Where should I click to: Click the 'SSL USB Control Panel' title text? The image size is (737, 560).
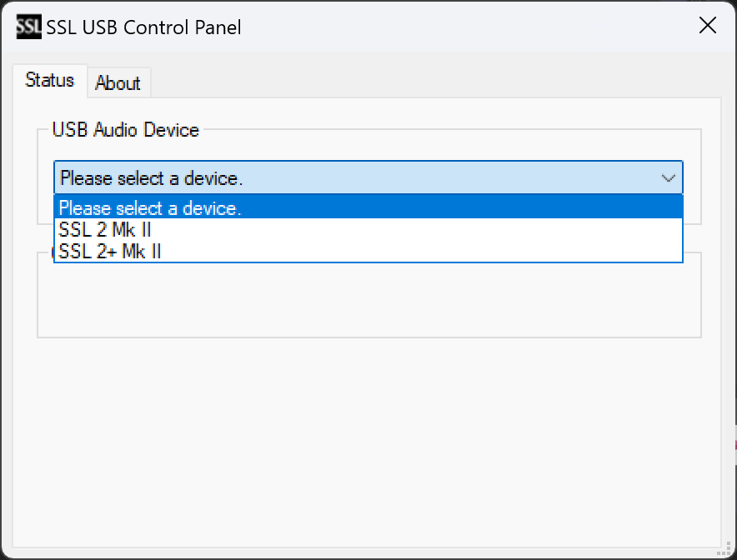click(144, 27)
